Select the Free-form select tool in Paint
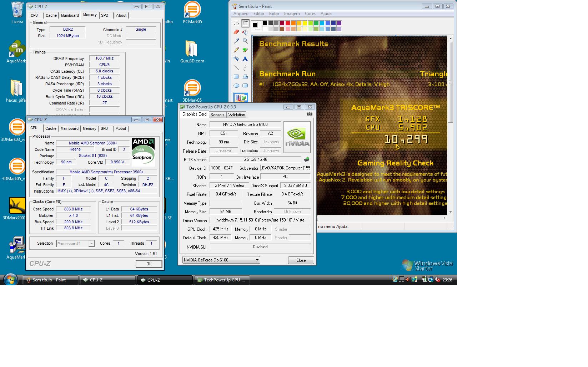 coord(236,23)
